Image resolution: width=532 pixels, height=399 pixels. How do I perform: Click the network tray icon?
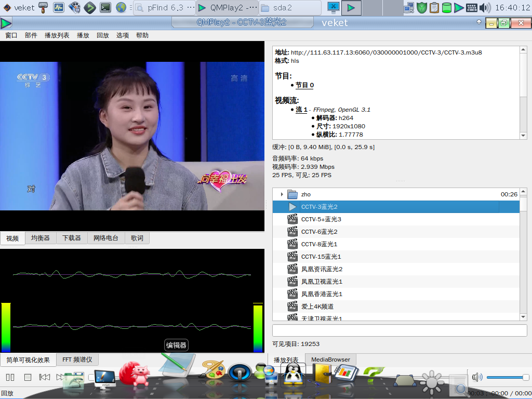click(409, 7)
